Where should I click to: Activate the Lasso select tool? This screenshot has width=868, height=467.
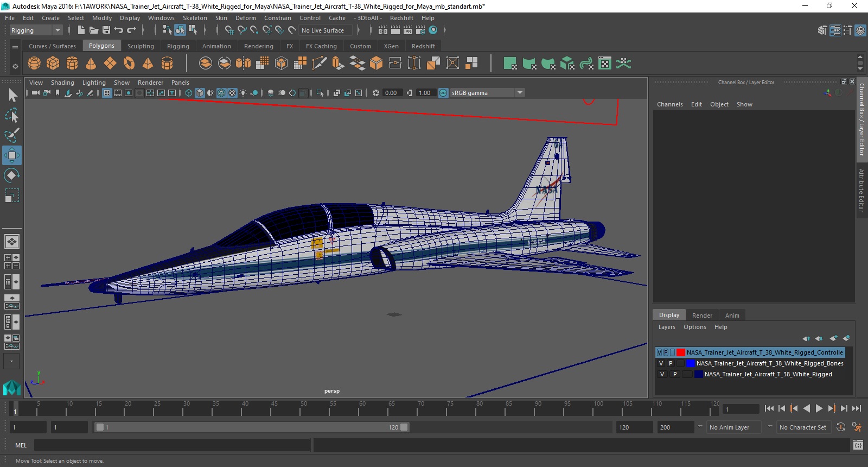point(12,115)
